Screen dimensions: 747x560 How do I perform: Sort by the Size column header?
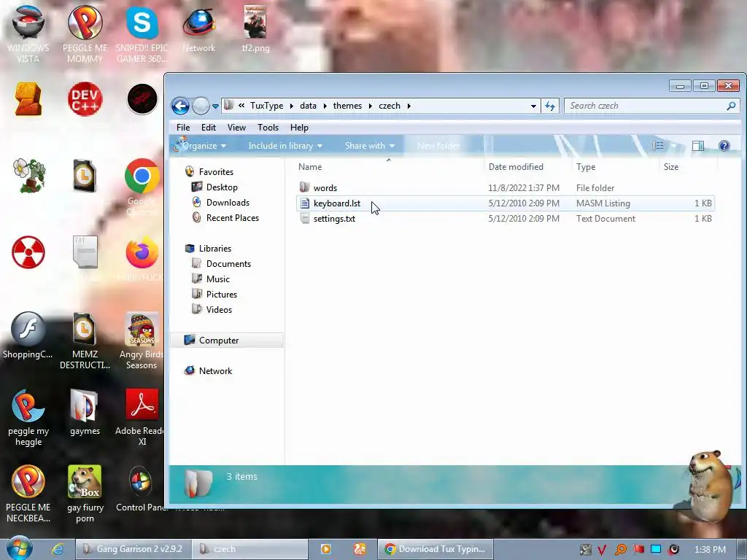(x=688, y=167)
